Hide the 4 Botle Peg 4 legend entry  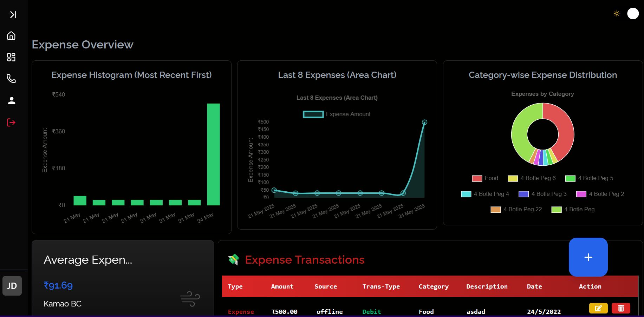click(x=485, y=194)
